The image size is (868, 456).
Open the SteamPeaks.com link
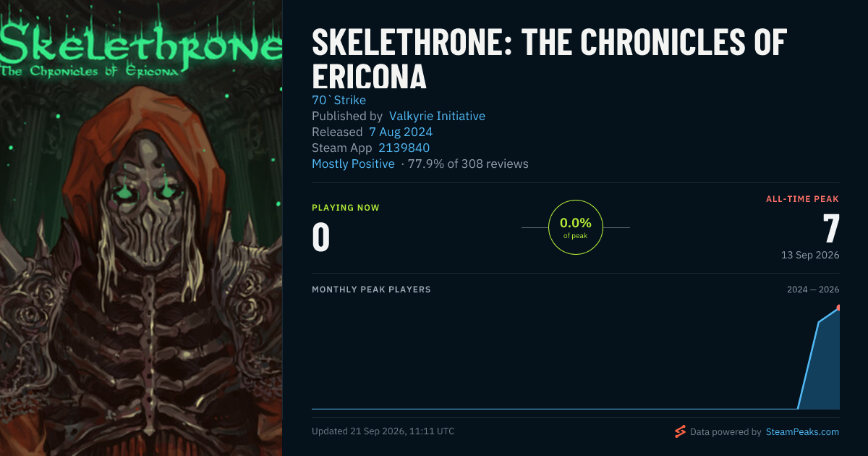[801, 432]
